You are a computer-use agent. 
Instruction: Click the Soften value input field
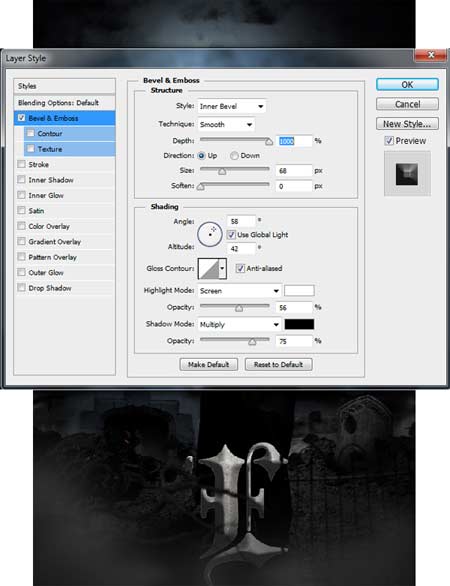[294, 186]
